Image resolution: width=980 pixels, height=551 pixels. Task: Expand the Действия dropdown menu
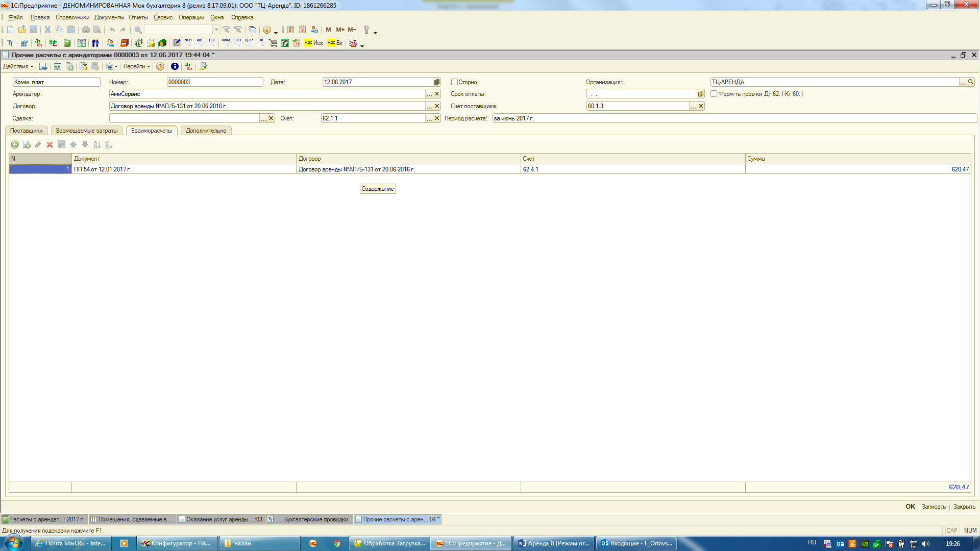(18, 67)
